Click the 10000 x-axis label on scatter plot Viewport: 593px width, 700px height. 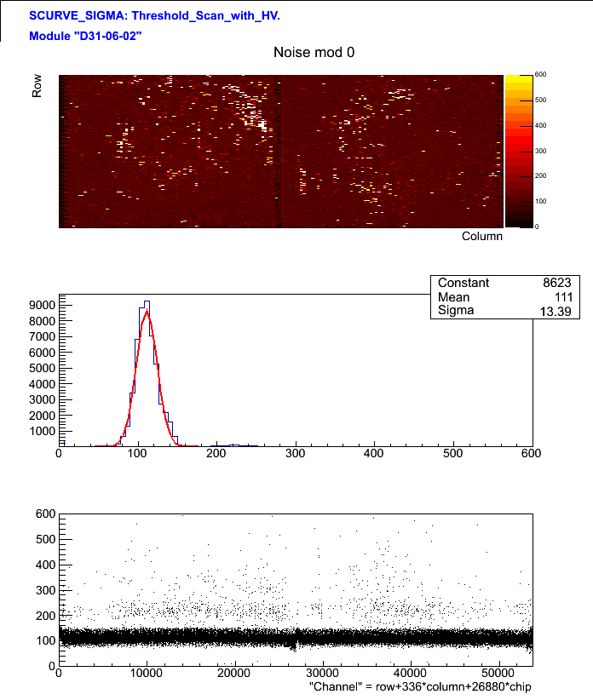click(x=146, y=673)
